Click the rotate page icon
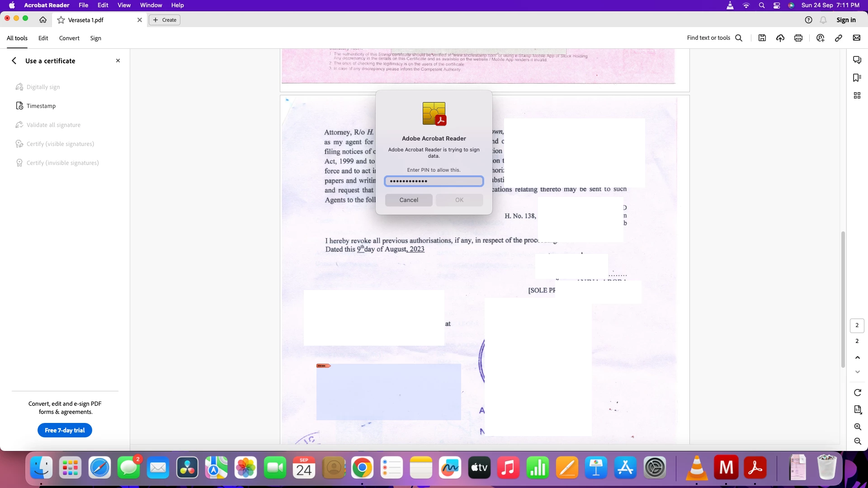 pyautogui.click(x=858, y=393)
